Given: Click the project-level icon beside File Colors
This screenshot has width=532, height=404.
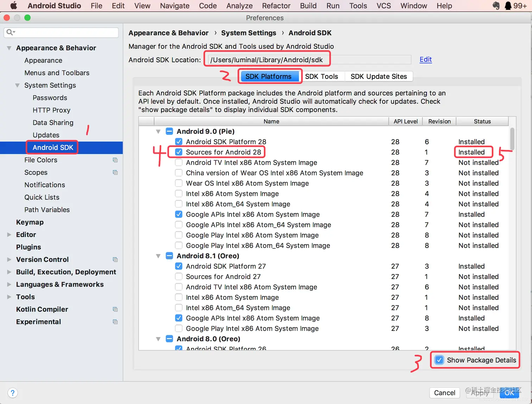Looking at the screenshot, I should tap(115, 160).
